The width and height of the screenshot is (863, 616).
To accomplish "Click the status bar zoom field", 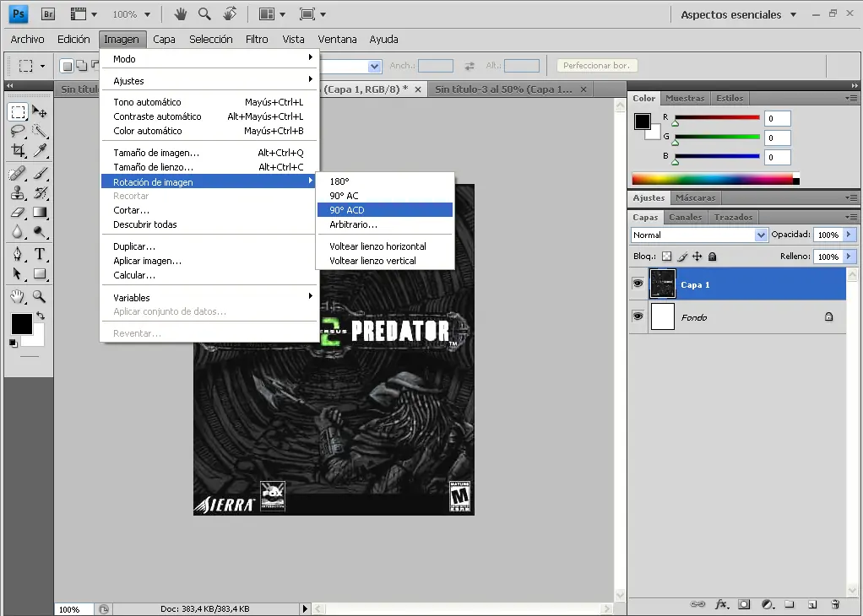I will coord(74,609).
